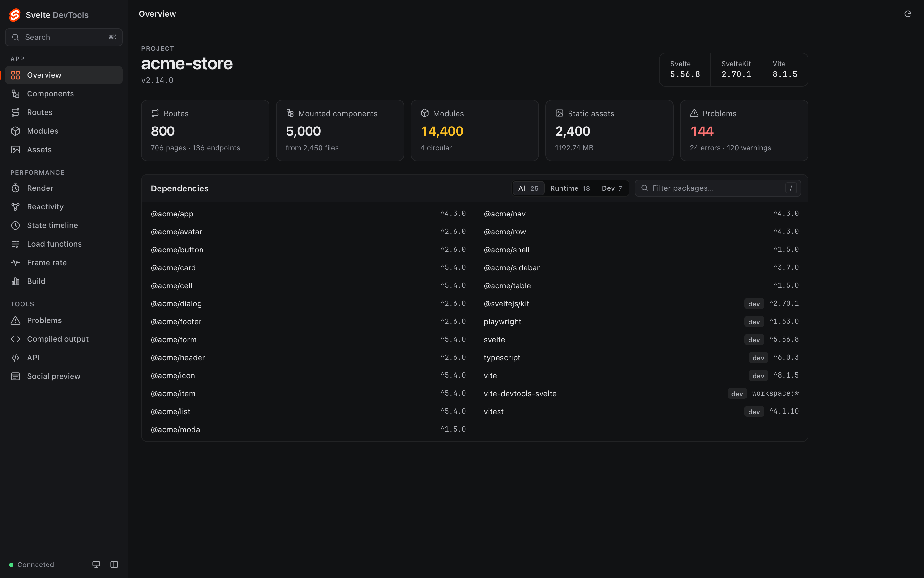The image size is (924, 578).
Task: Select the Reactivity graph icon
Action: point(15,207)
